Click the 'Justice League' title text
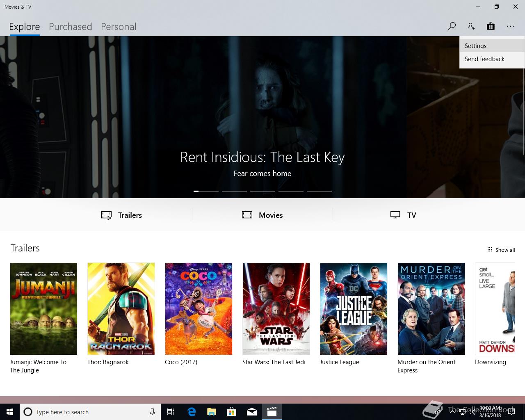This screenshot has width=525, height=420. 339,362
